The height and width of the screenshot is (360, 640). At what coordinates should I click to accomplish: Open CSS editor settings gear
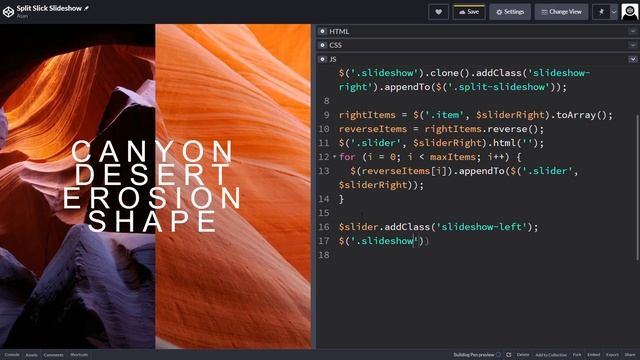pyautogui.click(x=322, y=45)
